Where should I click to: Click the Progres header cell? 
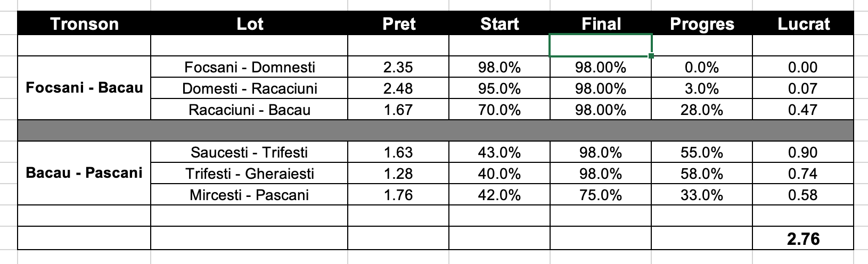click(702, 24)
